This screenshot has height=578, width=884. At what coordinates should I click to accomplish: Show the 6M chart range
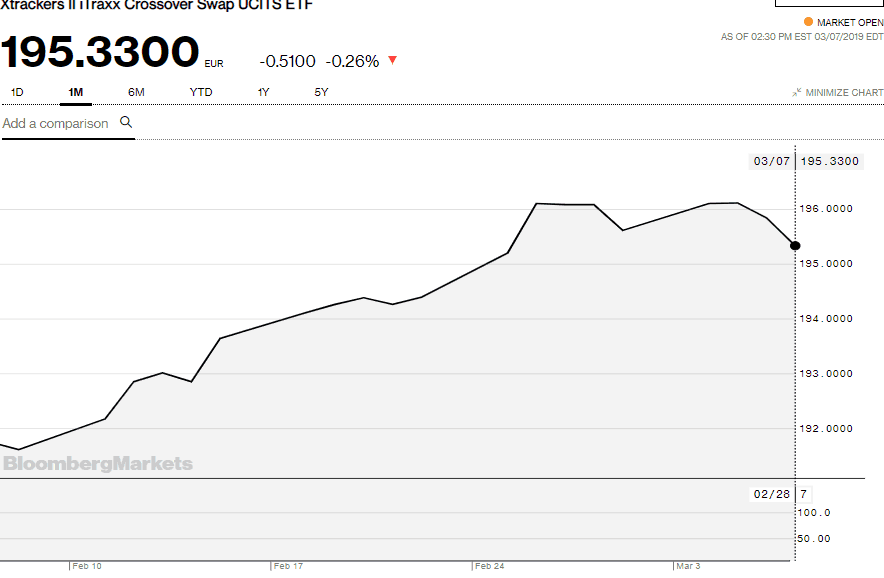(x=136, y=92)
